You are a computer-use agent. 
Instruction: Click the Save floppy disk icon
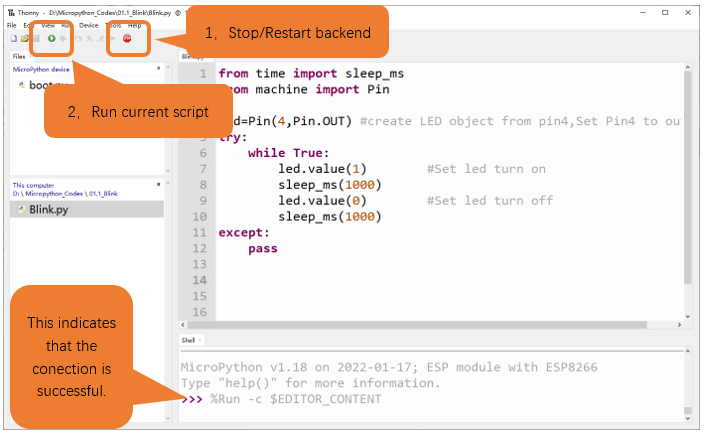point(36,39)
